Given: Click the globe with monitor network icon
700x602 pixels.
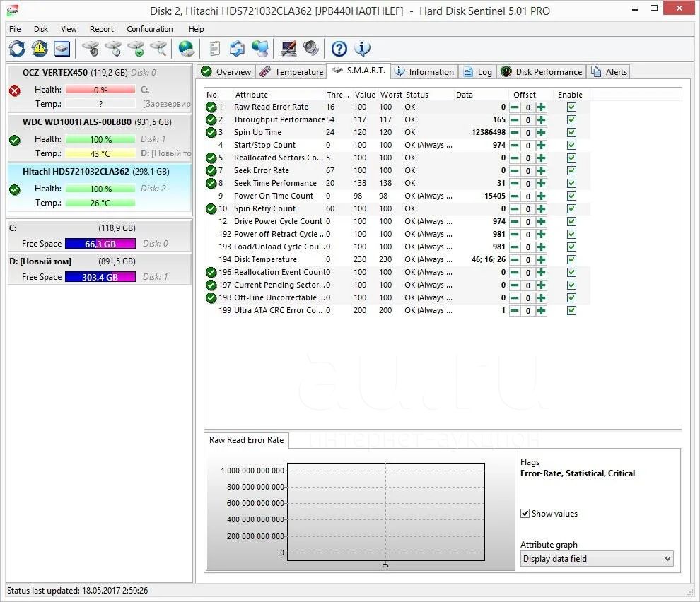Looking at the screenshot, I should point(259,48).
